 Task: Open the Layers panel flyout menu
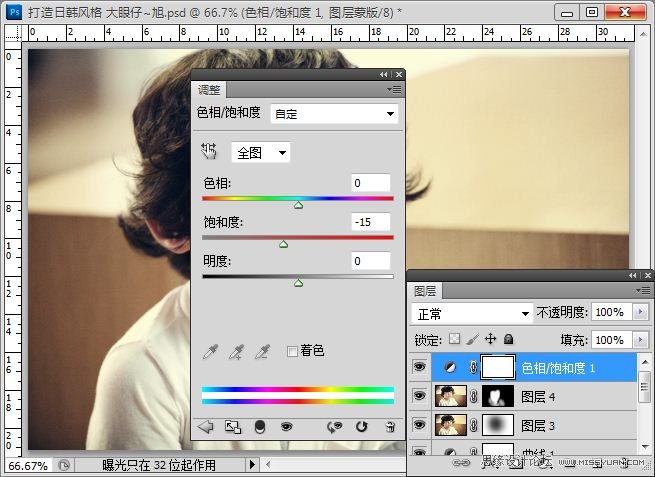(643, 290)
